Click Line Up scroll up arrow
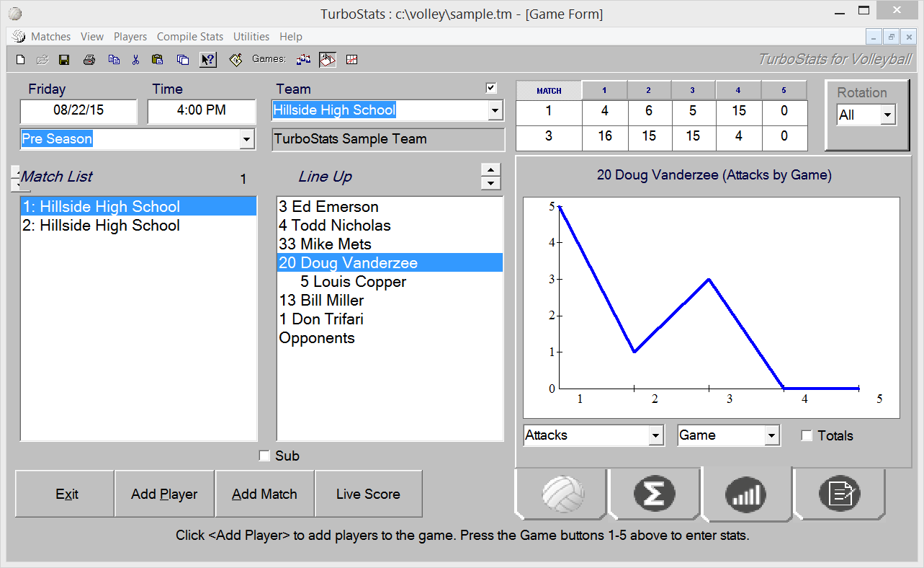 point(490,170)
